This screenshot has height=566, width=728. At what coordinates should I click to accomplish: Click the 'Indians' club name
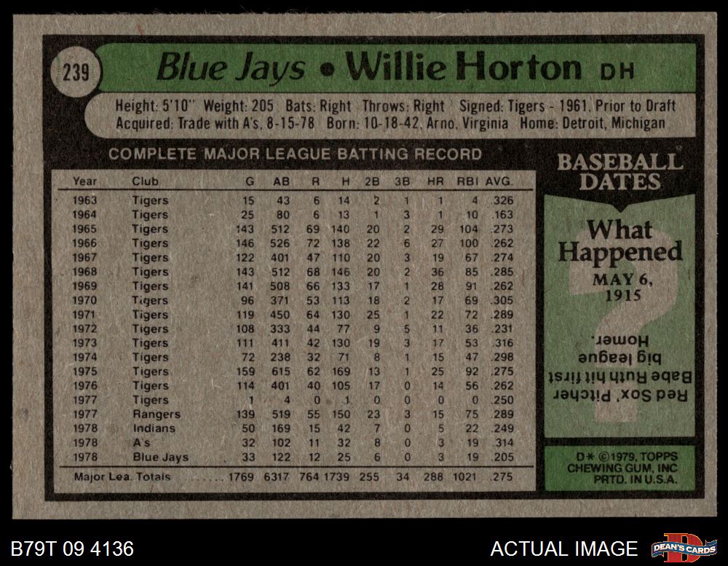(154, 428)
